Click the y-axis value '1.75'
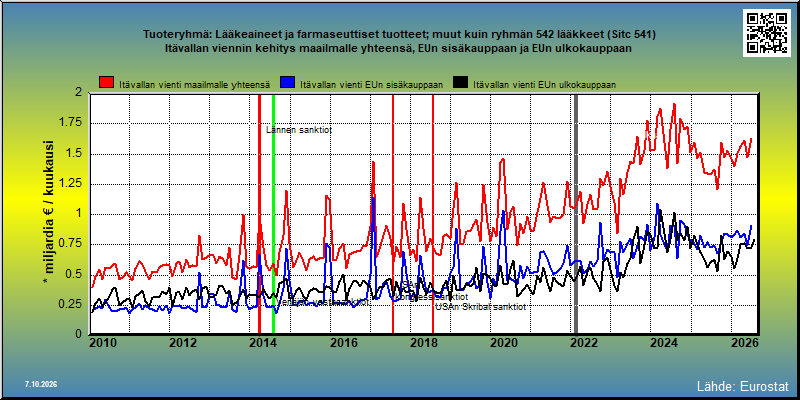Viewport: 800px width, 400px height. tap(72, 123)
